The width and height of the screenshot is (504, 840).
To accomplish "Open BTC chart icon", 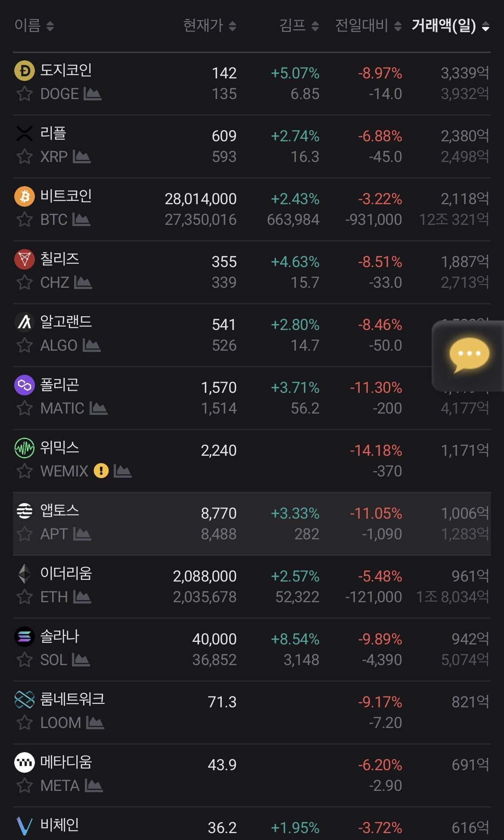I will tap(81, 219).
